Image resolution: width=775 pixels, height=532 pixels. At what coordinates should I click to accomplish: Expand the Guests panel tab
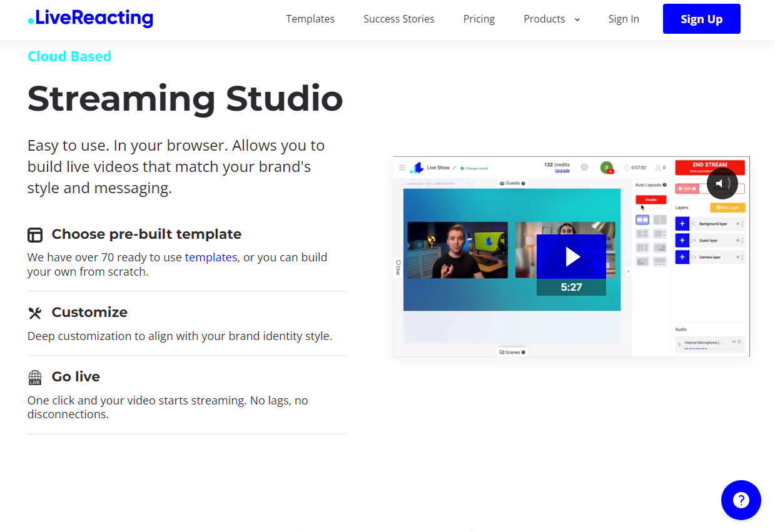(x=512, y=183)
